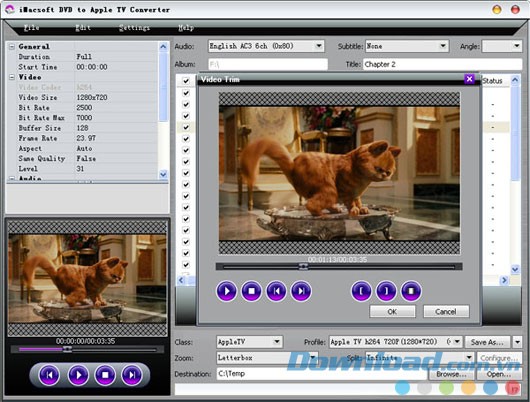Select the Bit Rate 2500 value
Image resolution: width=530 pixels, height=402 pixels.
tap(84, 108)
